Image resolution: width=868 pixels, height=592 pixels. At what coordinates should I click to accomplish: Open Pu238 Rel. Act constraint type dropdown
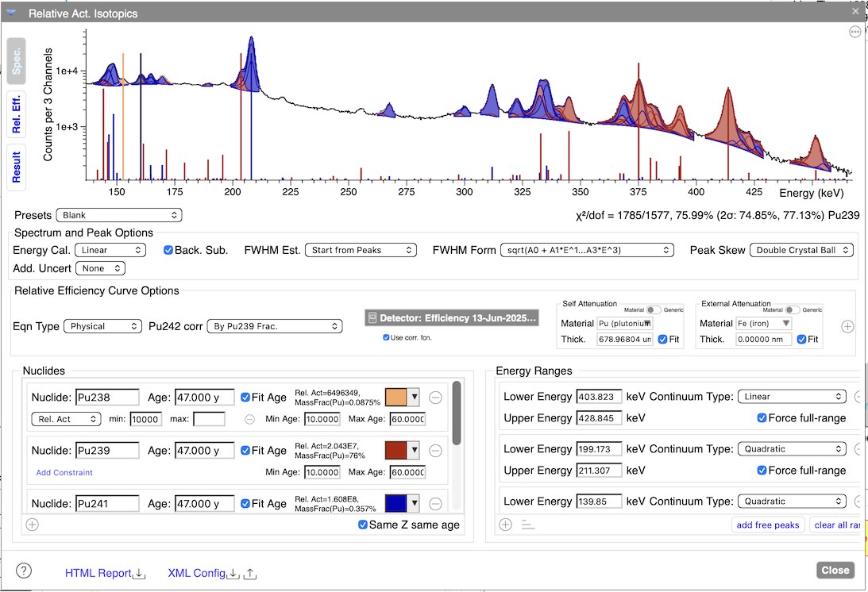[x=67, y=419]
